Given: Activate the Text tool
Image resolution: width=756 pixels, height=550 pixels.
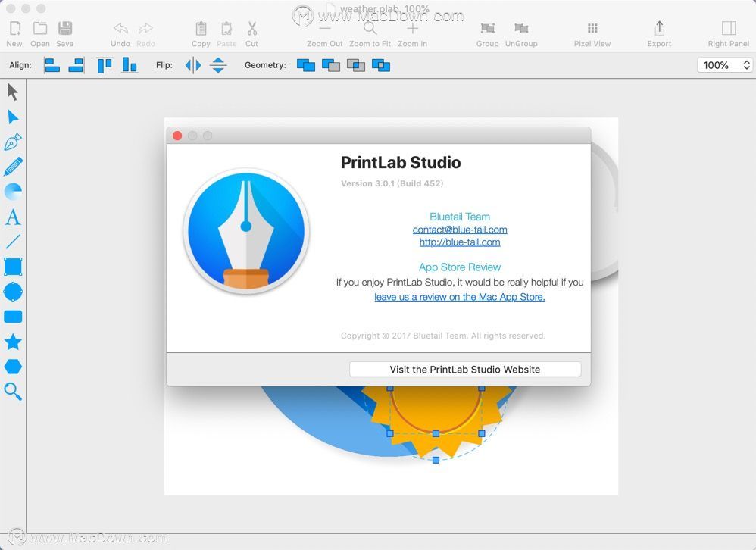Looking at the screenshot, I should pos(13,217).
